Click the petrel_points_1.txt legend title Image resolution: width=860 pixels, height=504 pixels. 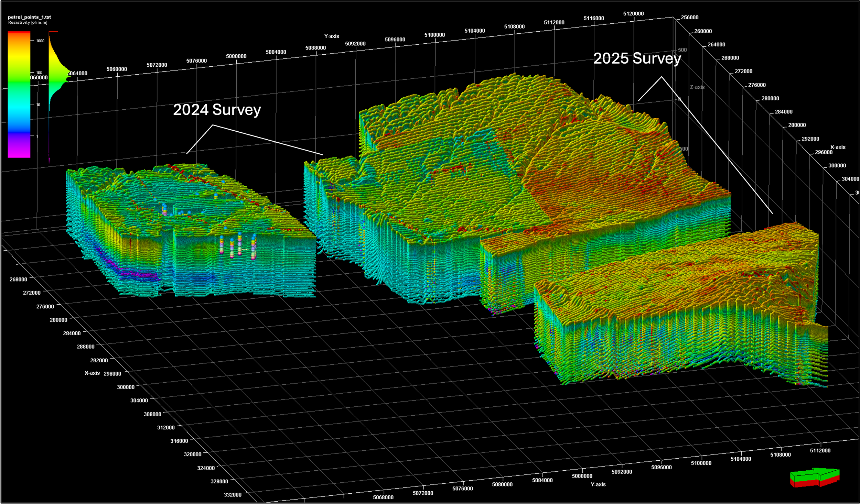[29, 17]
